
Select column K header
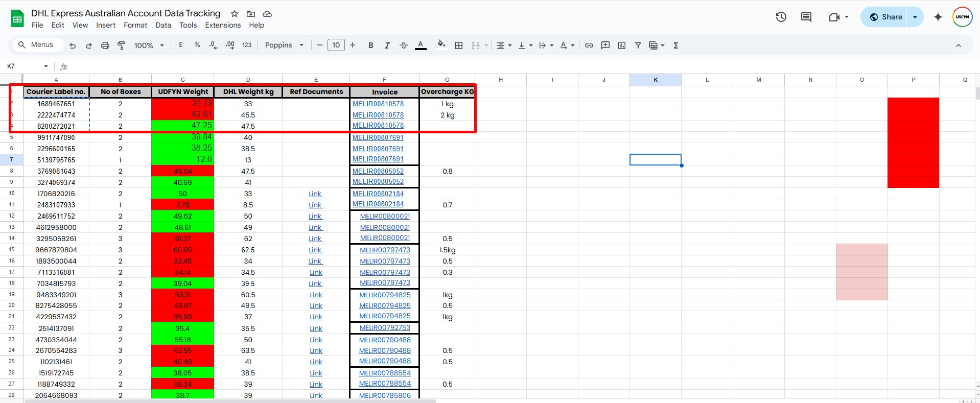[656, 80]
